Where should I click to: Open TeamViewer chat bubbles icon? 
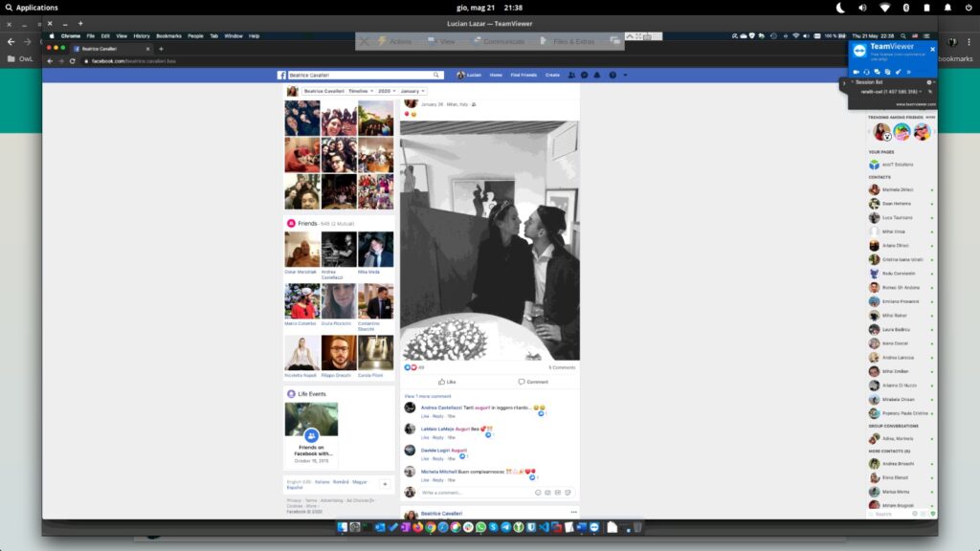click(877, 72)
